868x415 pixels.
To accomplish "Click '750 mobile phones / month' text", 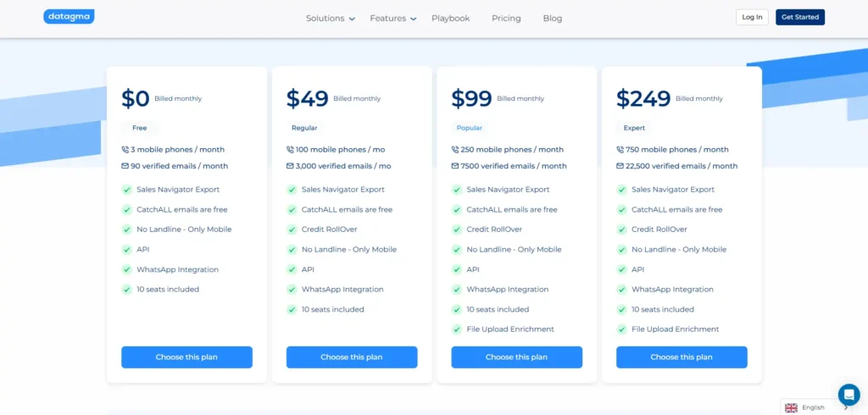I will click(677, 149).
